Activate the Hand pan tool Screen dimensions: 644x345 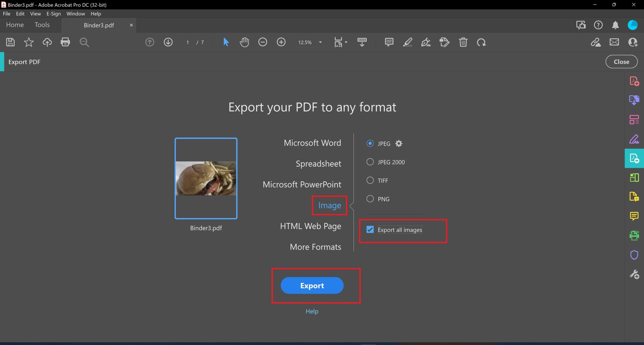[245, 42]
